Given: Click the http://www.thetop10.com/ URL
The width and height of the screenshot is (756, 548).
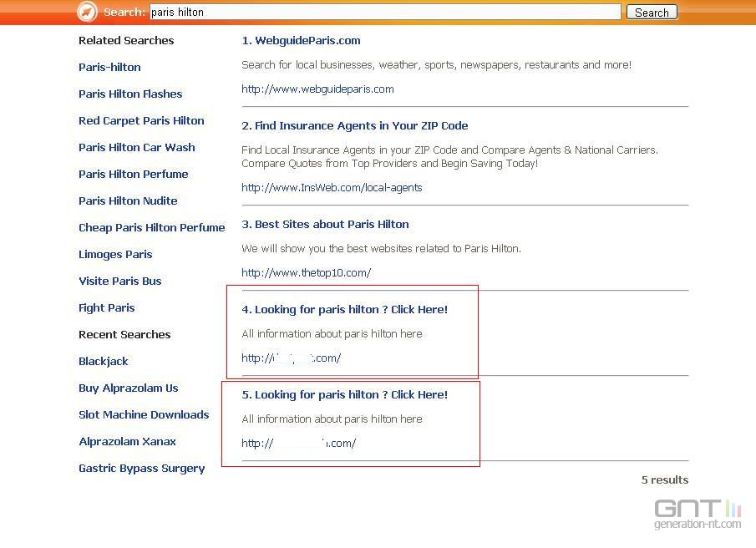Looking at the screenshot, I should (307, 273).
